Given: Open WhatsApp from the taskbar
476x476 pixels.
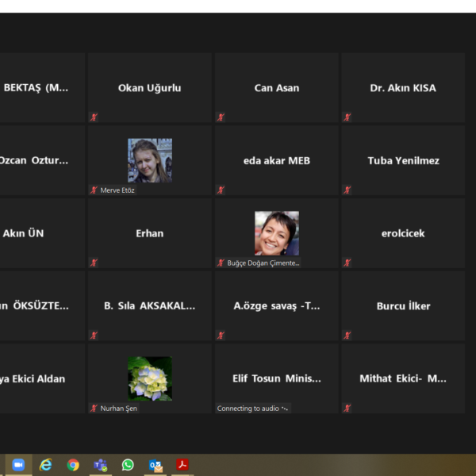Looking at the screenshot, I should pos(128,465).
